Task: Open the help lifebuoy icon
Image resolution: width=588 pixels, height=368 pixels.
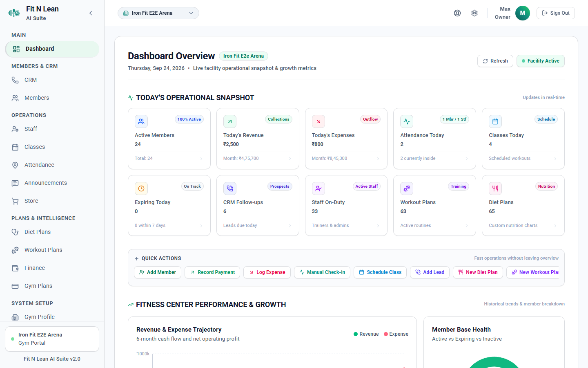Action: pos(457,13)
